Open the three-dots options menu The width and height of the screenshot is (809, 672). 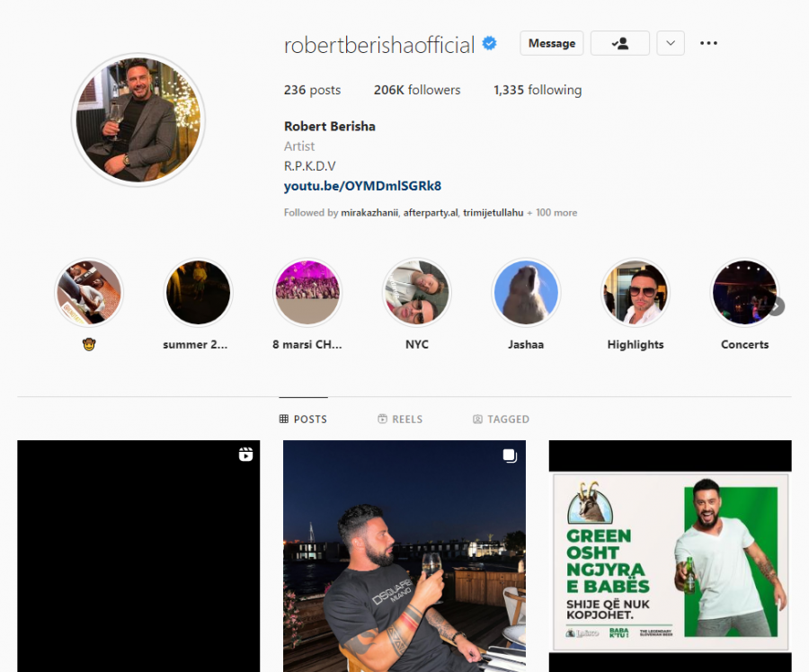pos(708,43)
